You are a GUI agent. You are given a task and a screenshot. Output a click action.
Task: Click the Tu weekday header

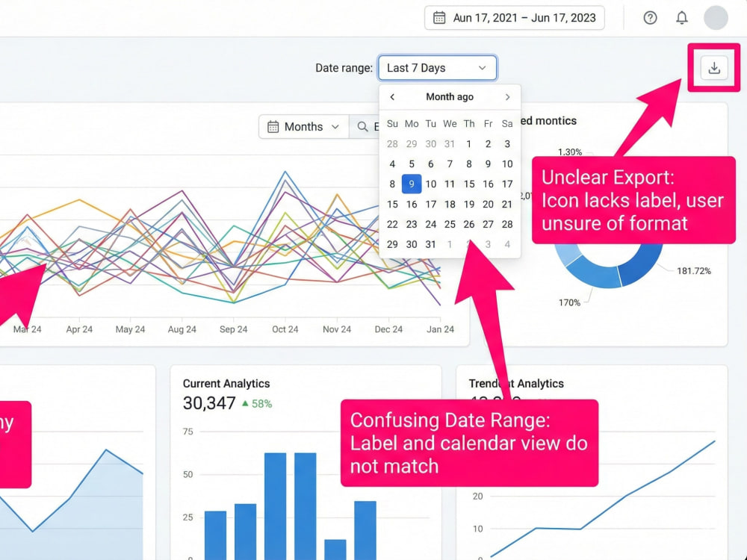(x=431, y=124)
